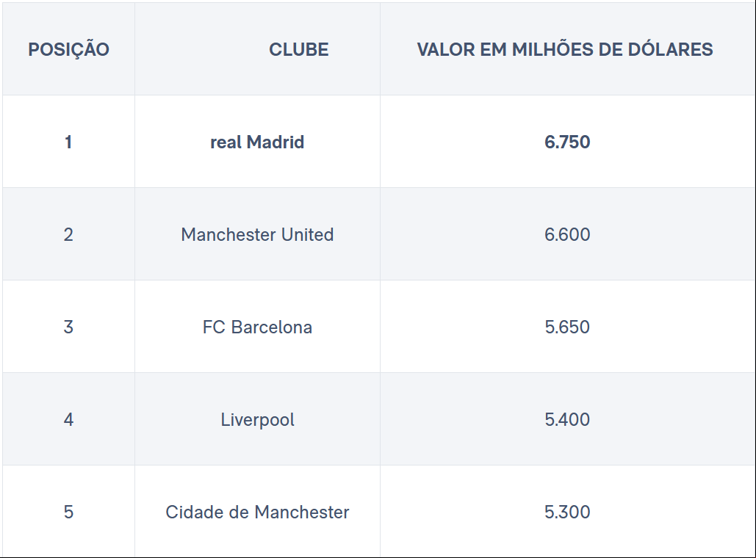The width and height of the screenshot is (756, 558).
Task: Click position number 4 cell
Action: point(68,419)
